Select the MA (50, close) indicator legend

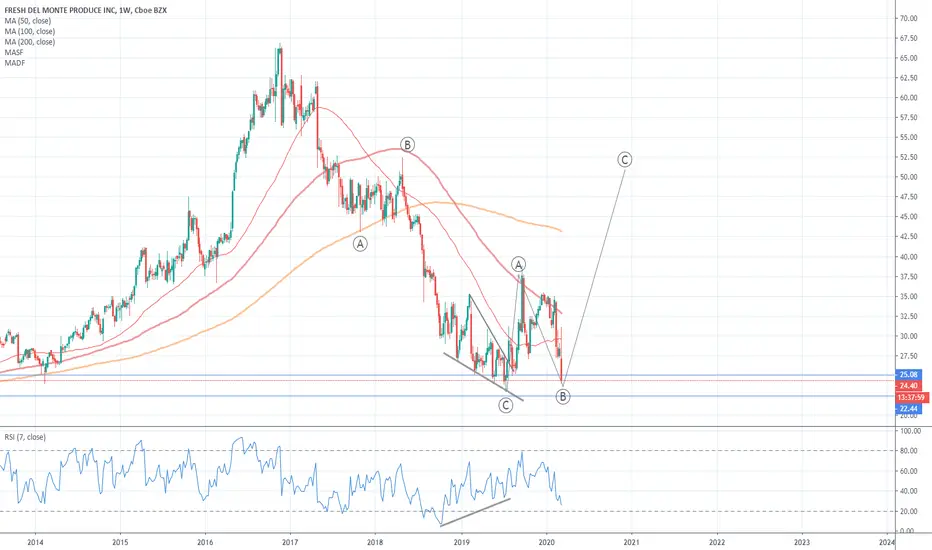(28, 21)
